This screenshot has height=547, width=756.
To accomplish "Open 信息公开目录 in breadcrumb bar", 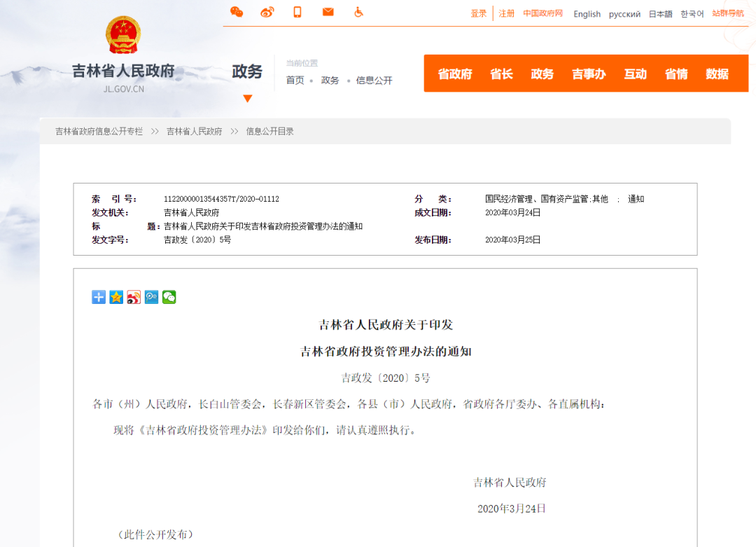I will (269, 131).
